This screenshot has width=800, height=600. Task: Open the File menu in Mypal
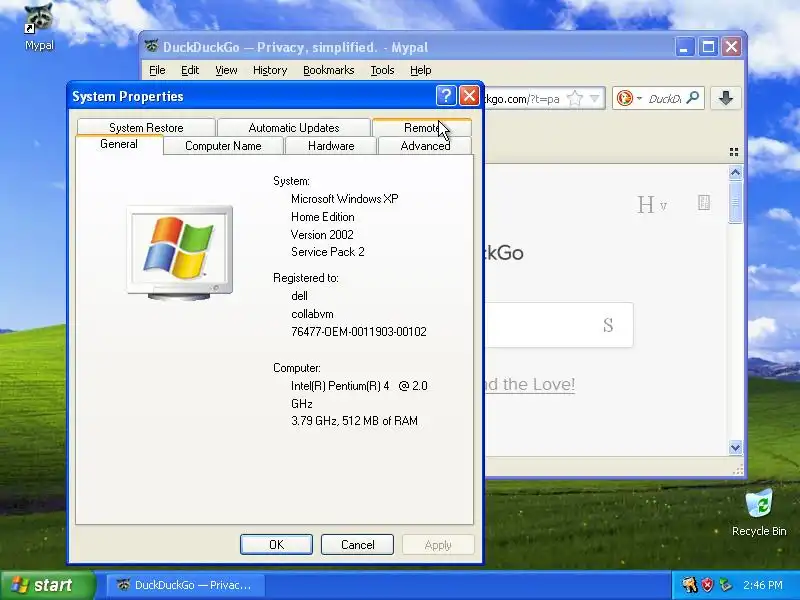tap(157, 70)
